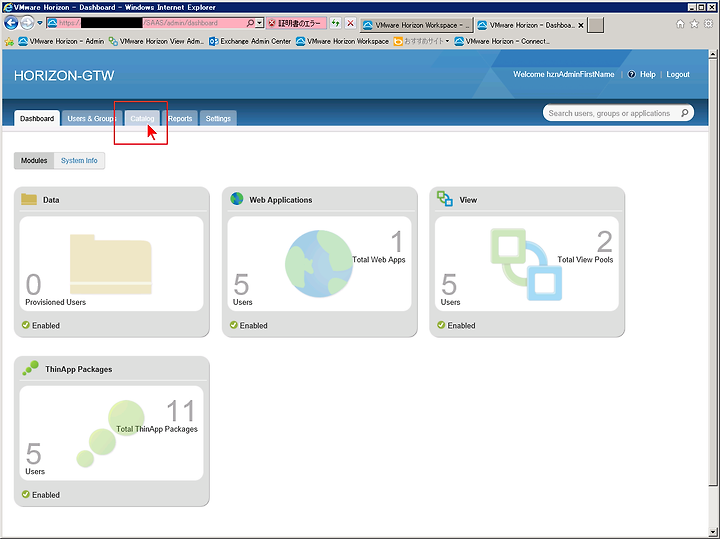
Task: Open VMware Horizon Workspace bookmark
Action: point(343,41)
